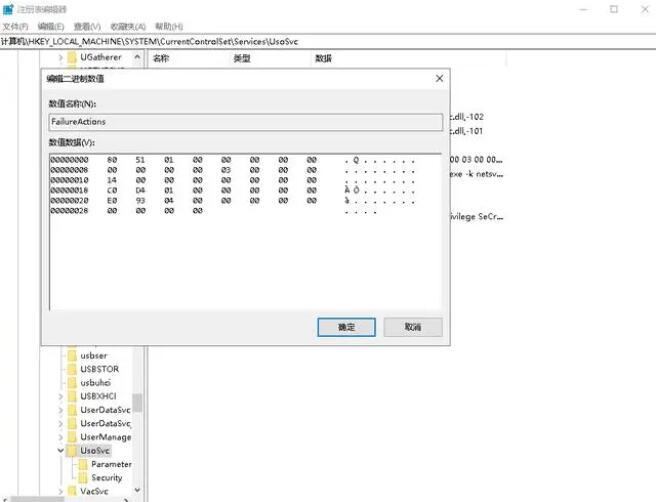Click the blank area of hex data editor
This screenshot has height=502, width=657.
(246, 264)
